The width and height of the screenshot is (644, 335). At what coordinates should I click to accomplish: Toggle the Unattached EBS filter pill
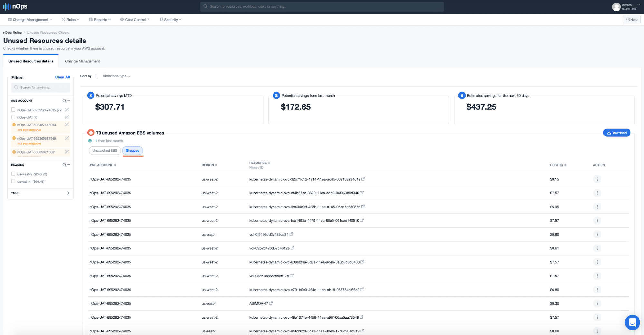coord(105,151)
